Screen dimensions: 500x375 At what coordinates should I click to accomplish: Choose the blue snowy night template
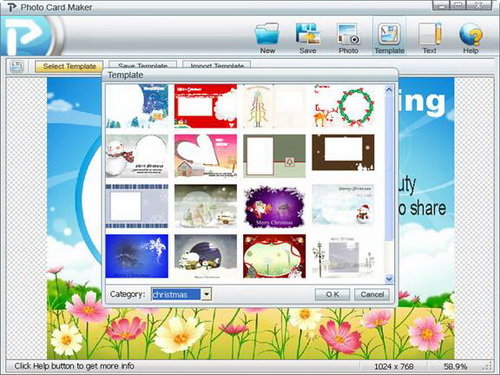[x=137, y=106]
